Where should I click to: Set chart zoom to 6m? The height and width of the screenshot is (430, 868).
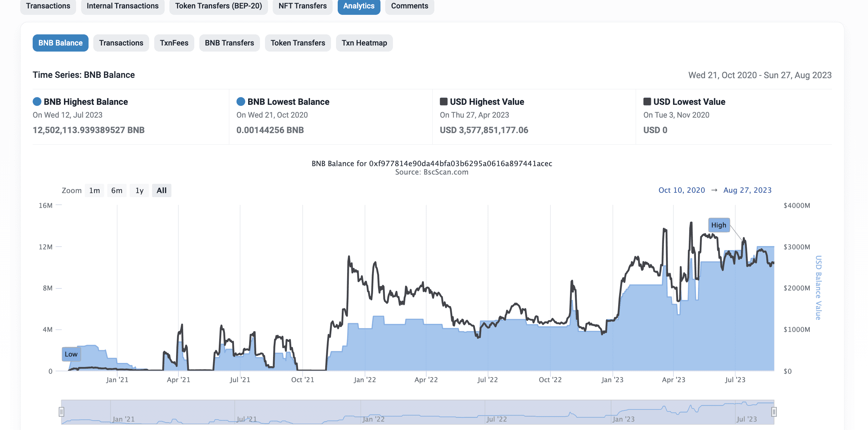pyautogui.click(x=116, y=190)
